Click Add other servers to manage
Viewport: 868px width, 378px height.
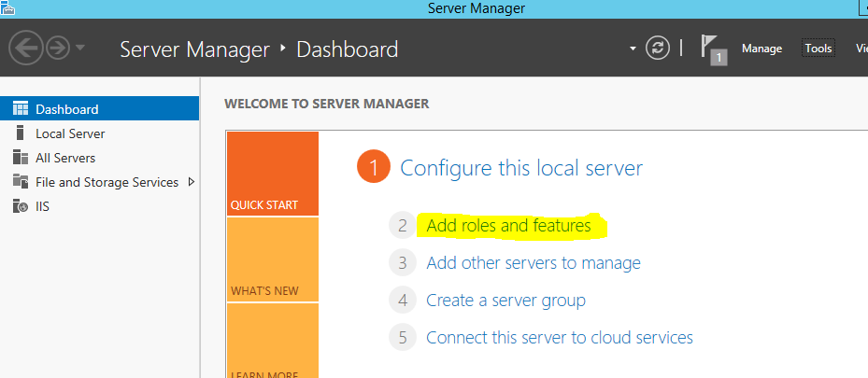533,263
